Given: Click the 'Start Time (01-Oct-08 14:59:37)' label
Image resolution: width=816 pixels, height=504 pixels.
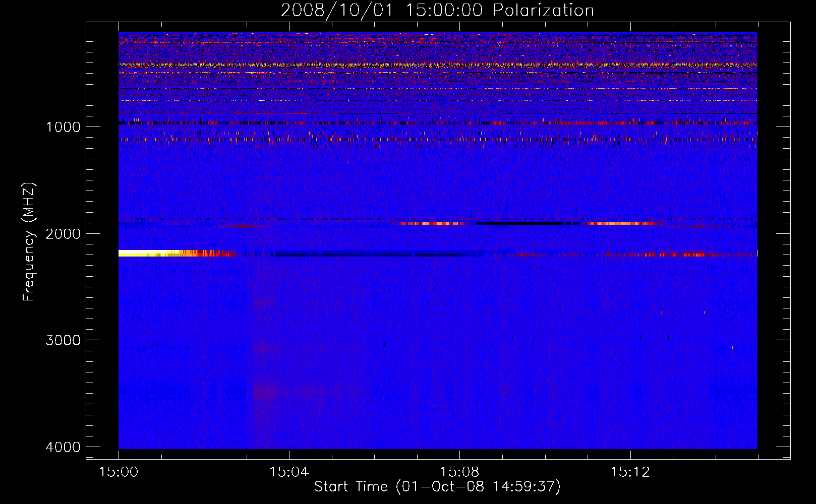Looking at the screenshot, I should pyautogui.click(x=437, y=487).
